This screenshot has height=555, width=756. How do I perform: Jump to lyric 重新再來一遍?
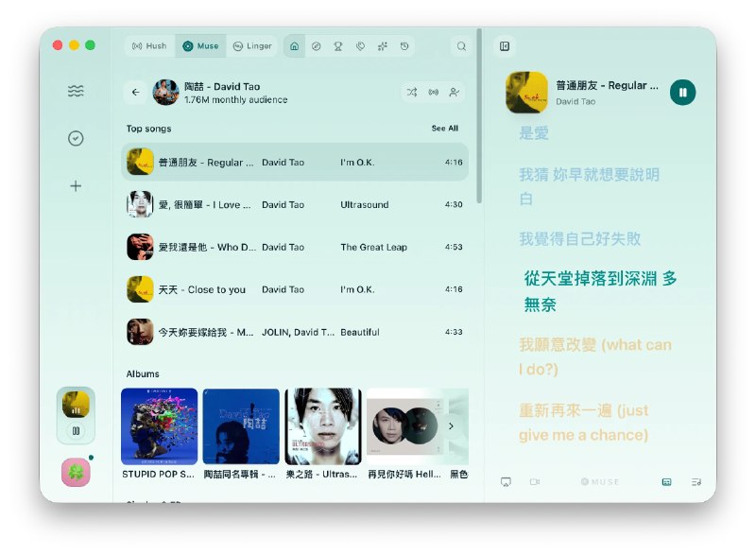(x=584, y=423)
